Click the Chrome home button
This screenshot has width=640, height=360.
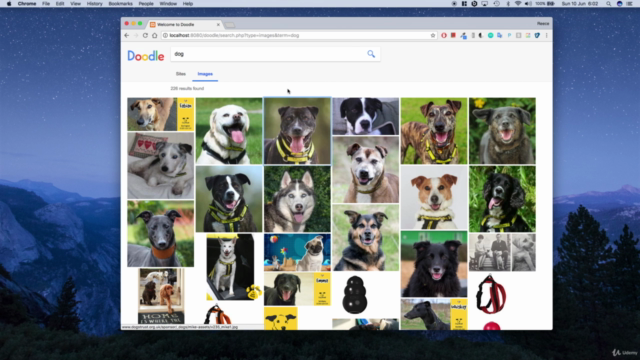(x=154, y=36)
